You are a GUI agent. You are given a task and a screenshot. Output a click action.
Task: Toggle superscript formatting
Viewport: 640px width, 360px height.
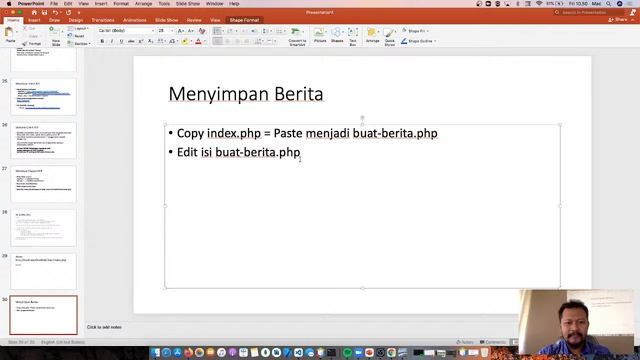141,41
